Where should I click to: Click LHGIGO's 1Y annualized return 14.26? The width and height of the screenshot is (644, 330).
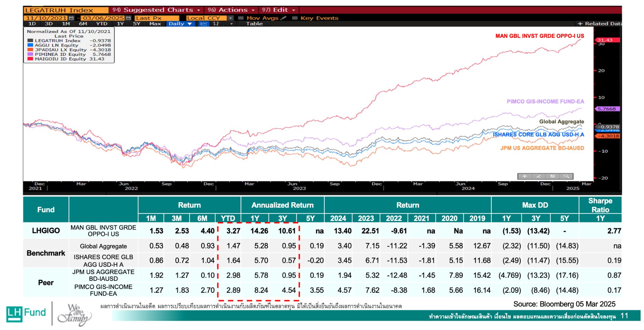[259, 231]
